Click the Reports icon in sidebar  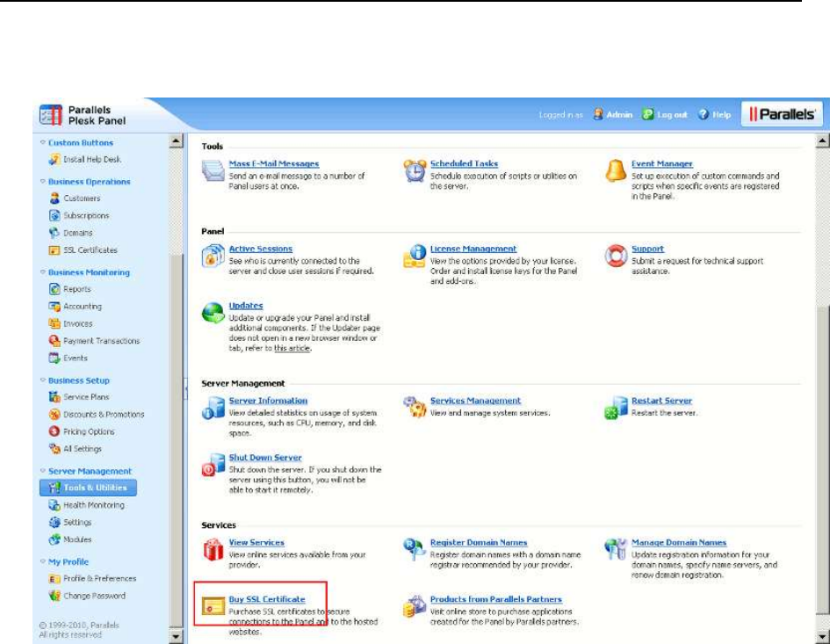(54, 289)
